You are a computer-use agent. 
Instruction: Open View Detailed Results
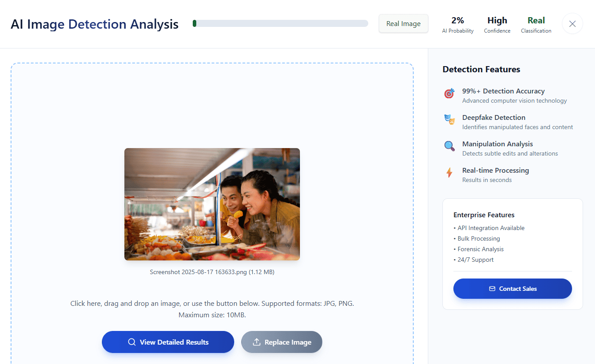tap(168, 342)
